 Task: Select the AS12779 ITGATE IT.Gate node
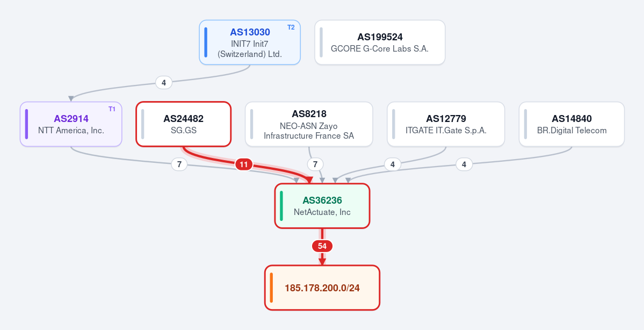tap(446, 124)
